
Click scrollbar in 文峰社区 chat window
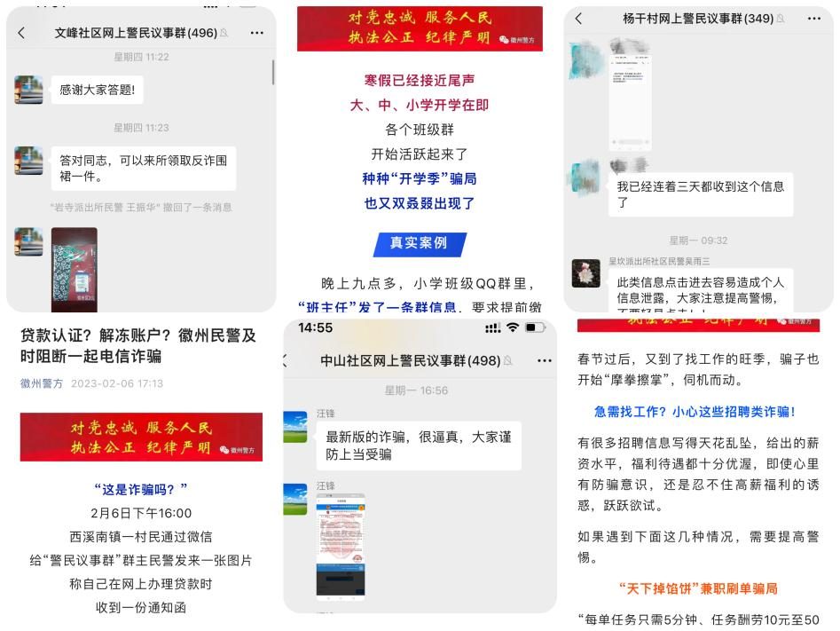273,73
